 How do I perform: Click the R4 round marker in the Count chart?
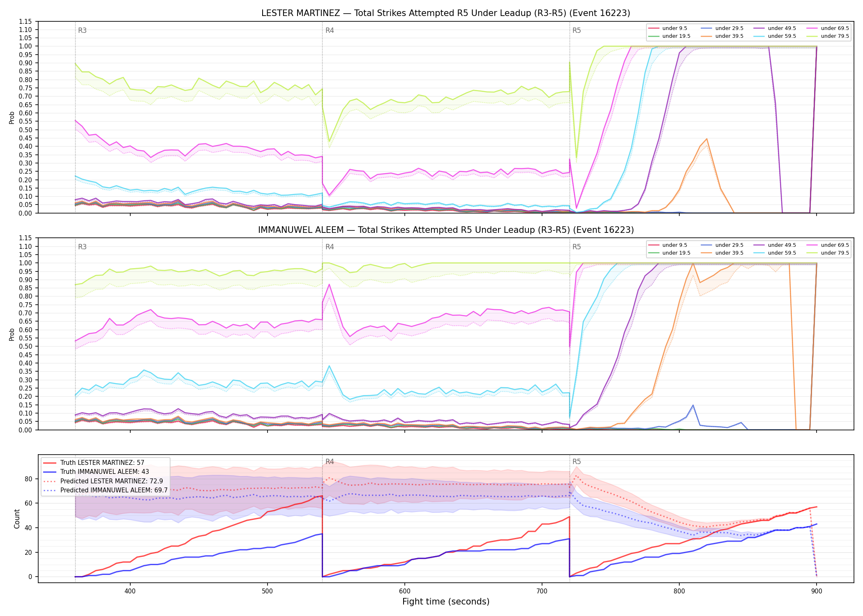(330, 462)
